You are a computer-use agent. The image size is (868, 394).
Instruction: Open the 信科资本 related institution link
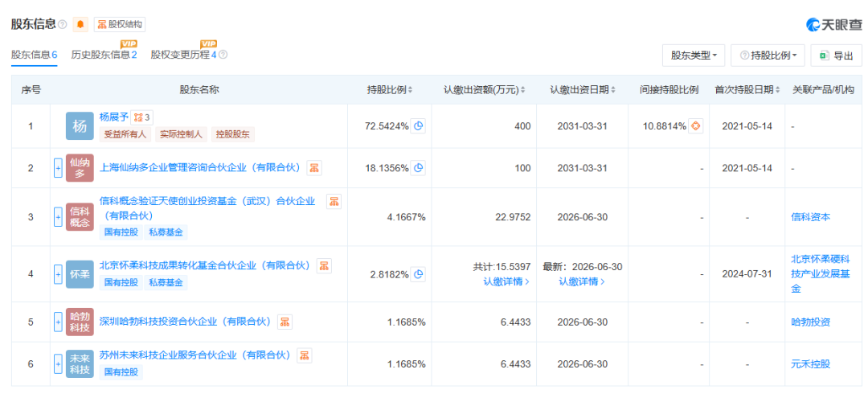[x=810, y=217]
